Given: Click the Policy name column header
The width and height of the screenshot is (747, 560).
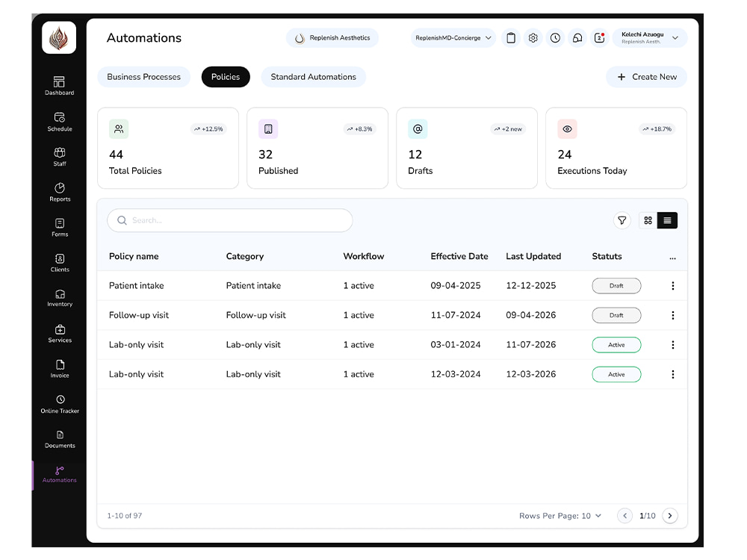Looking at the screenshot, I should (x=134, y=256).
